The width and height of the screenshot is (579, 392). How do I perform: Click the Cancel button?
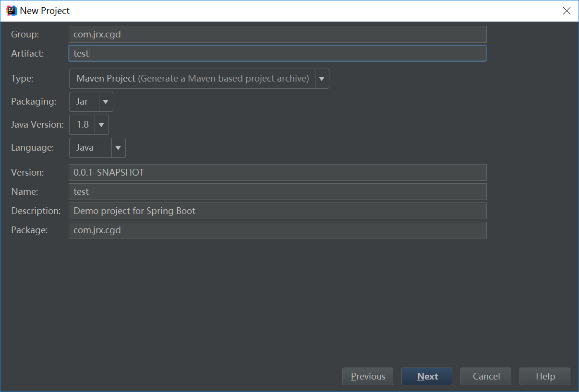click(486, 377)
